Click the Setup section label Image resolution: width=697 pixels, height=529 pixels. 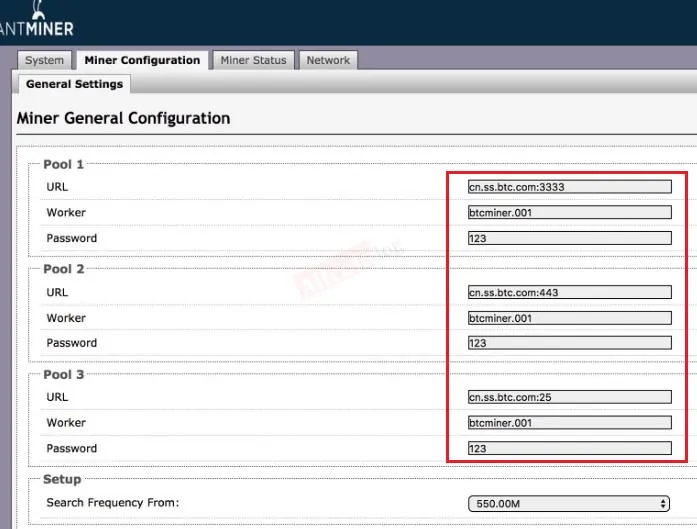[62, 479]
